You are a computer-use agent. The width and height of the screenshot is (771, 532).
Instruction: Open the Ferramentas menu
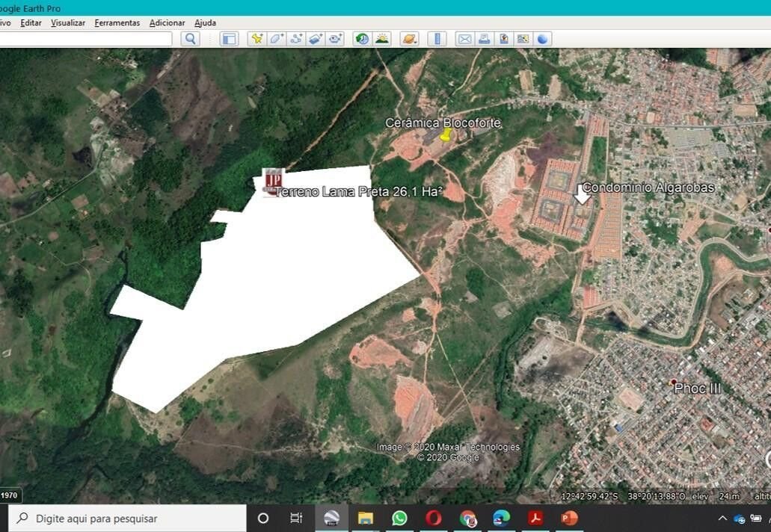tap(117, 22)
